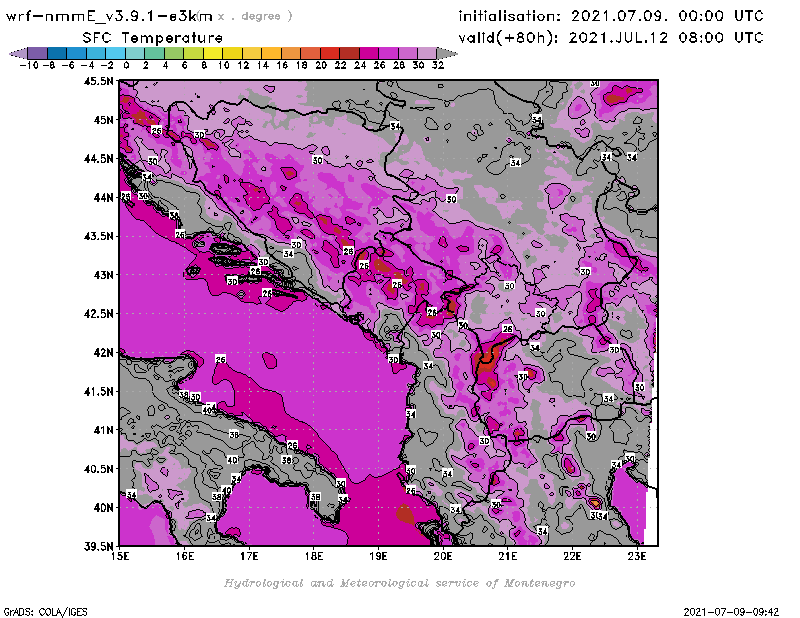The image size is (800, 618).
Task: Select the 42N latitude label
Action: coord(103,353)
